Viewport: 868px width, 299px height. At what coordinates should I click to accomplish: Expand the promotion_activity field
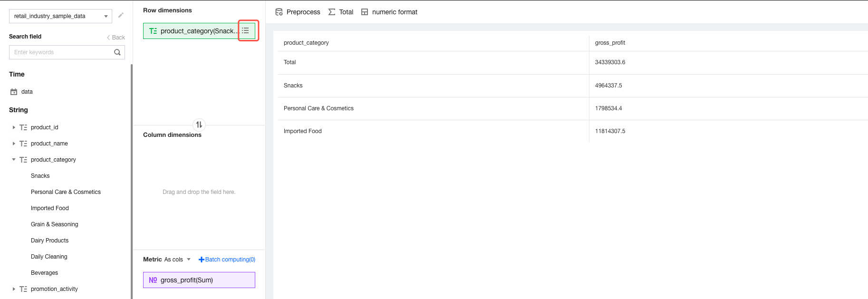click(14, 289)
